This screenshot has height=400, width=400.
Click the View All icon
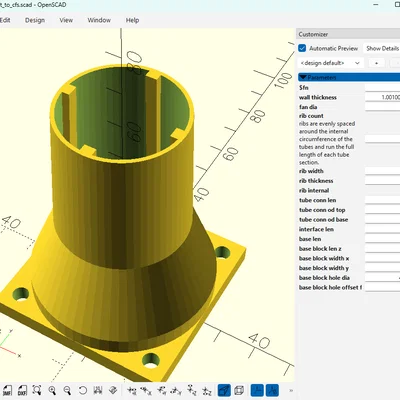click(x=37, y=390)
